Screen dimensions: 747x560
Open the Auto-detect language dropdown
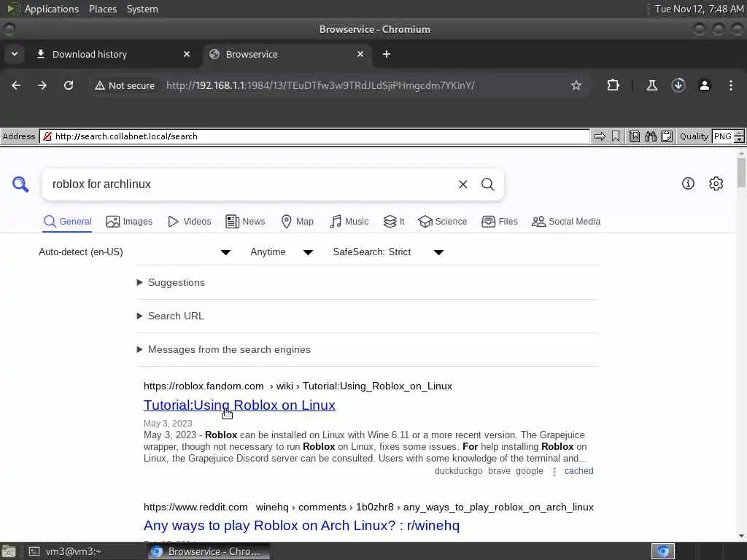pos(135,252)
